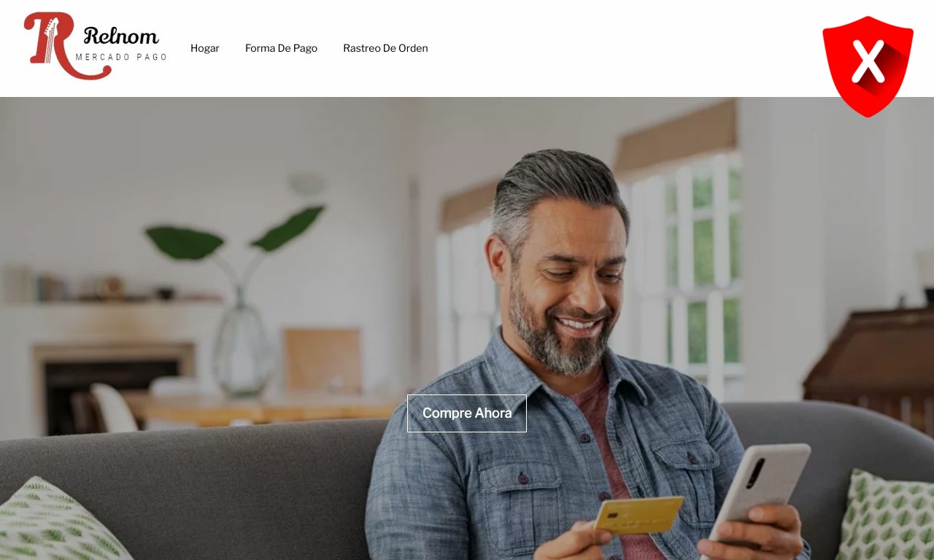Click the red shield X icon

(x=868, y=66)
